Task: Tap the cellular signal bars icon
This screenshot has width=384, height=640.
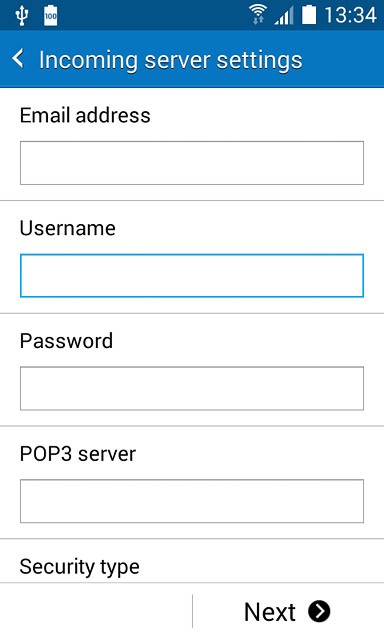Action: (284, 16)
